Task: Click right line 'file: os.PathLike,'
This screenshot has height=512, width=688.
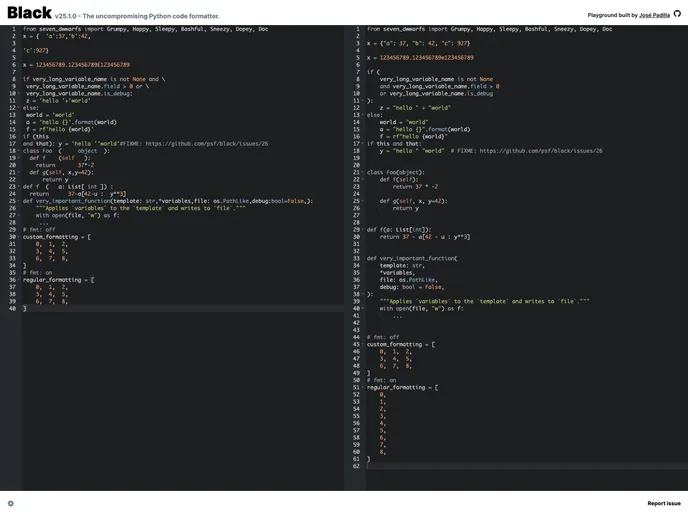Action: click(408, 280)
